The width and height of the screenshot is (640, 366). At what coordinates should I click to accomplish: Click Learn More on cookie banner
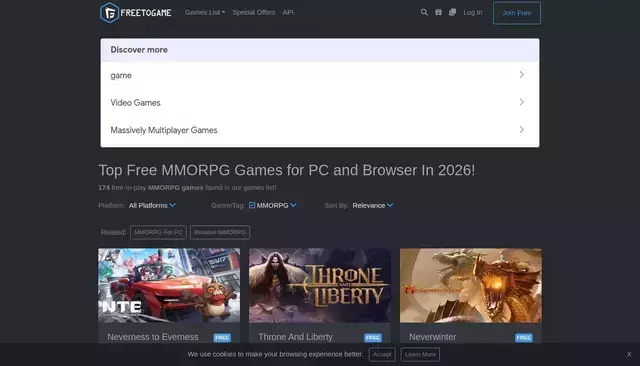point(420,354)
